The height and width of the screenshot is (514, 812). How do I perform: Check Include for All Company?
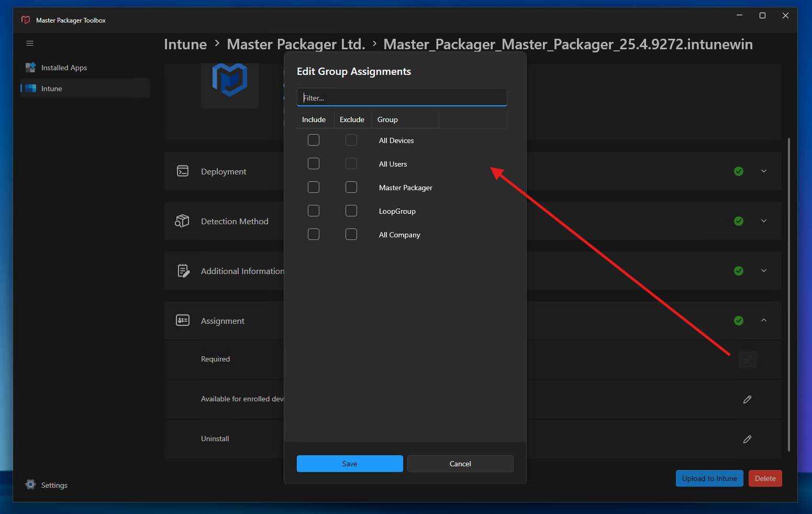coord(314,234)
